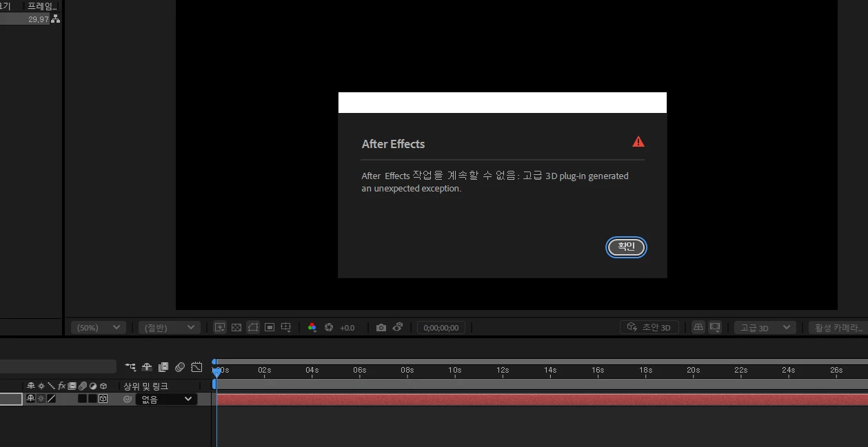The width and height of the screenshot is (868, 447).
Task: Reset exposure with the viewer icon
Action: [329, 328]
